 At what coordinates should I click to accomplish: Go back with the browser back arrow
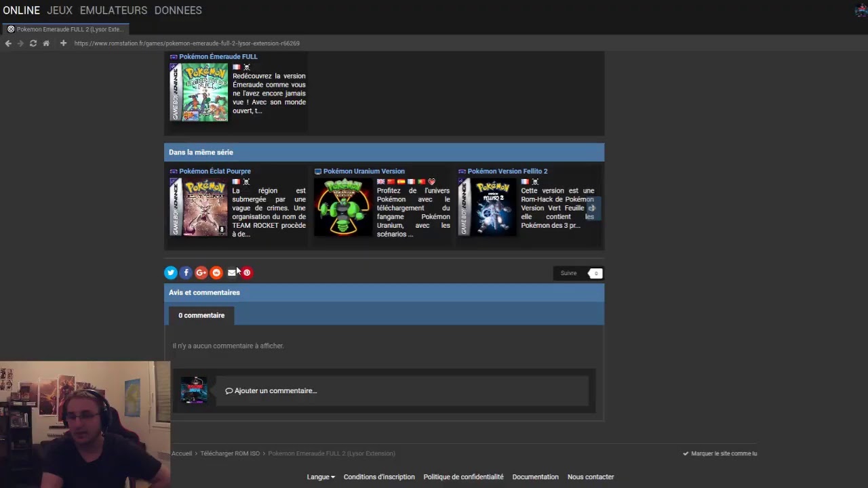[8, 43]
